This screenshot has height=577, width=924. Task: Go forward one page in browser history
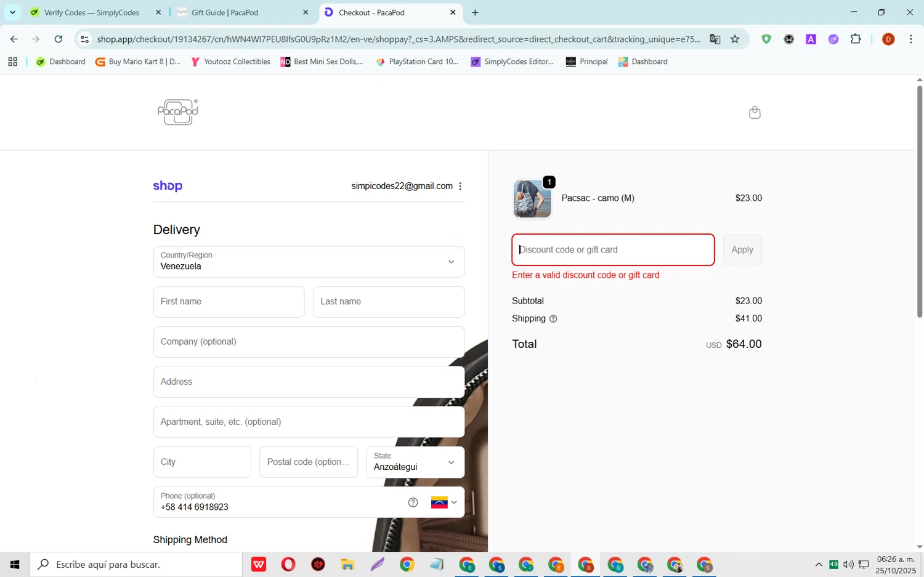click(x=36, y=39)
